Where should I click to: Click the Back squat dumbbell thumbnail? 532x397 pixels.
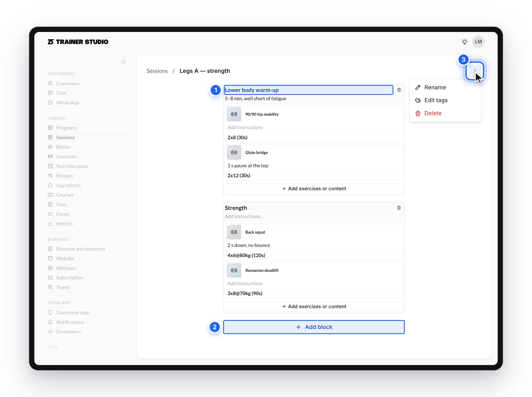coord(234,232)
